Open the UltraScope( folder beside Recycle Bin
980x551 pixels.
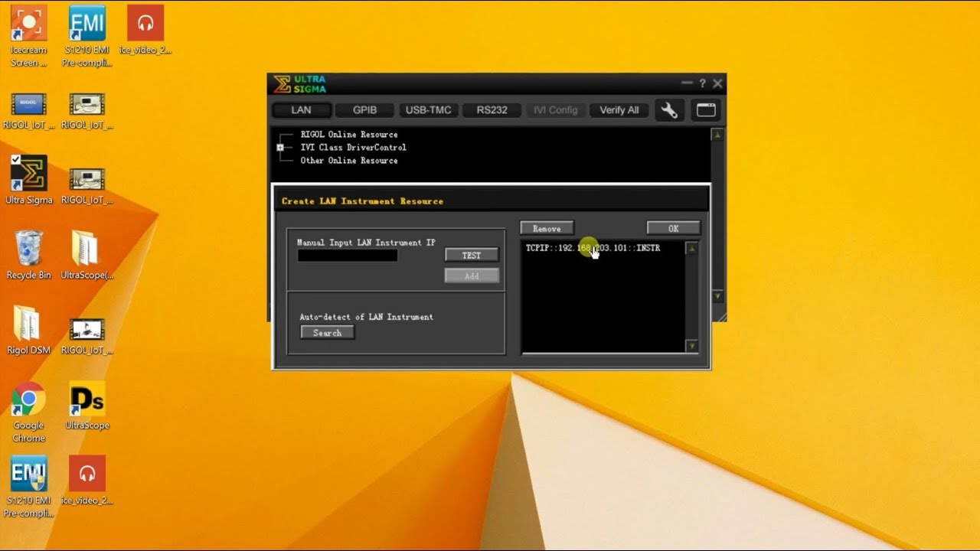click(x=87, y=255)
